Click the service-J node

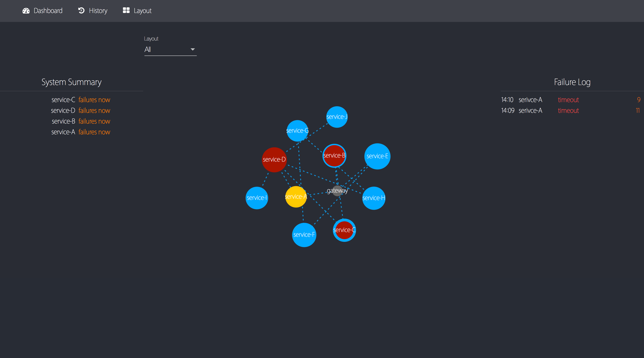337,117
